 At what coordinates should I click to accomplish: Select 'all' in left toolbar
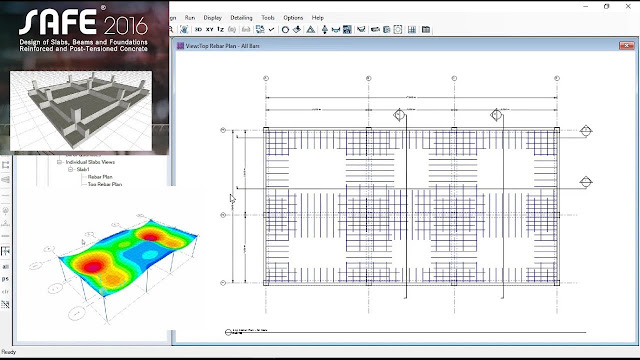[5, 267]
